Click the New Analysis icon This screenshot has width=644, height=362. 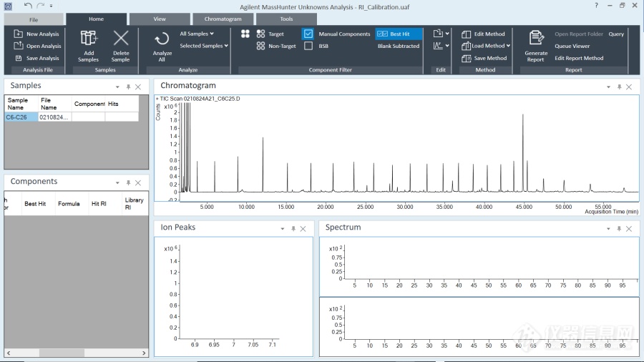pyautogui.click(x=18, y=34)
